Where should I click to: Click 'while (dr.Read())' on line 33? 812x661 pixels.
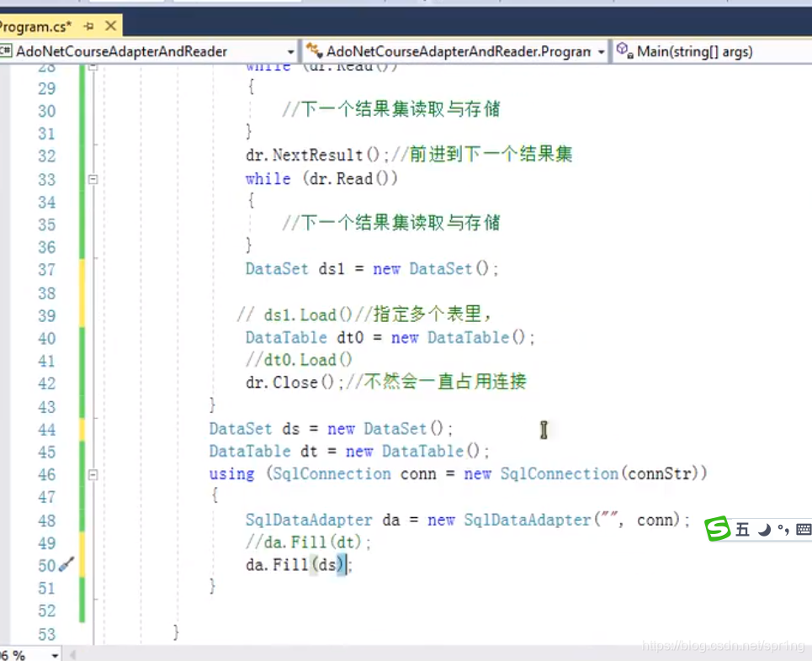click(321, 178)
